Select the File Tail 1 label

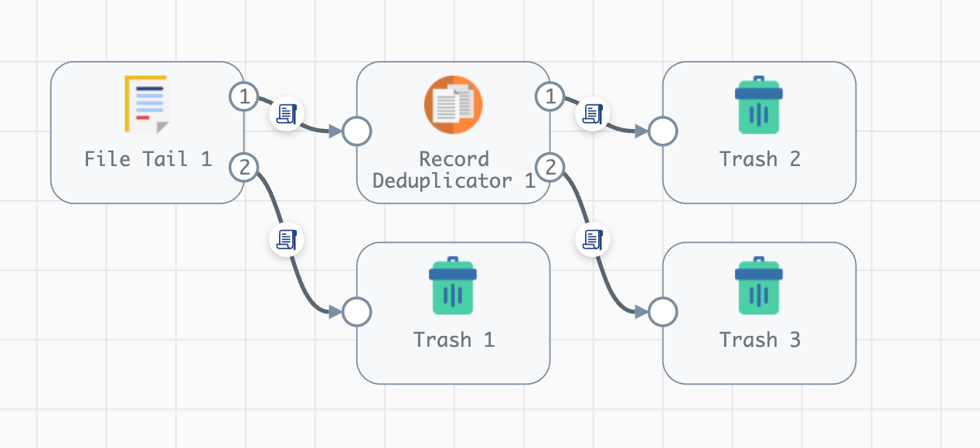point(148,159)
